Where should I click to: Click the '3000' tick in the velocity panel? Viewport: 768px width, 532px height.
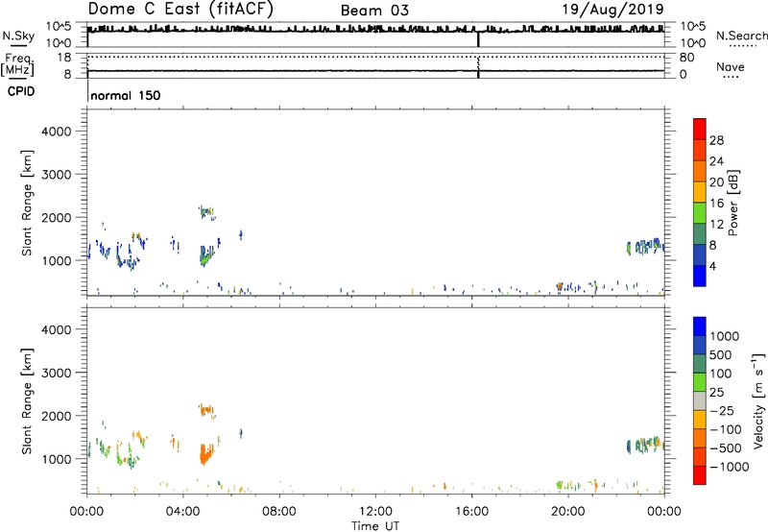57,373
